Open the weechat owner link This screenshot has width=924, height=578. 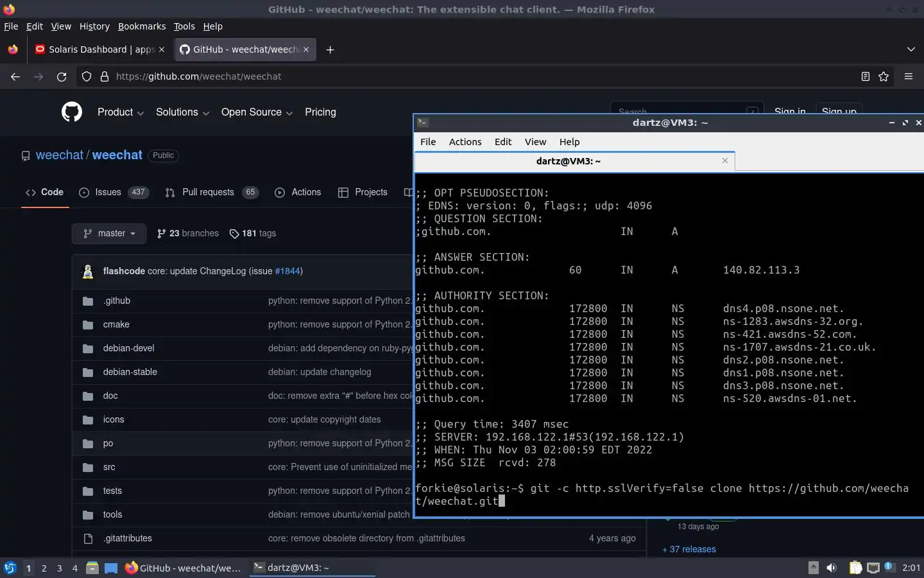60,155
